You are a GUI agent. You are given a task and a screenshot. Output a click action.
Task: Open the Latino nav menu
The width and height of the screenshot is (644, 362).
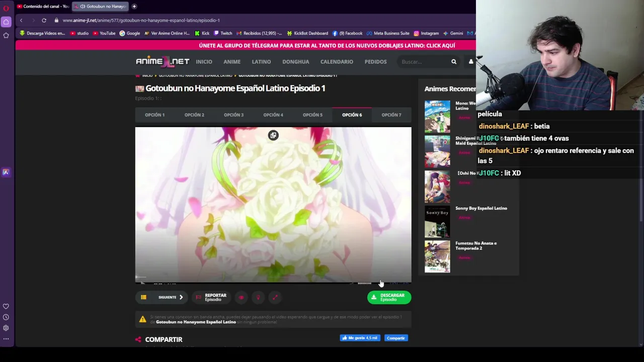(x=261, y=62)
